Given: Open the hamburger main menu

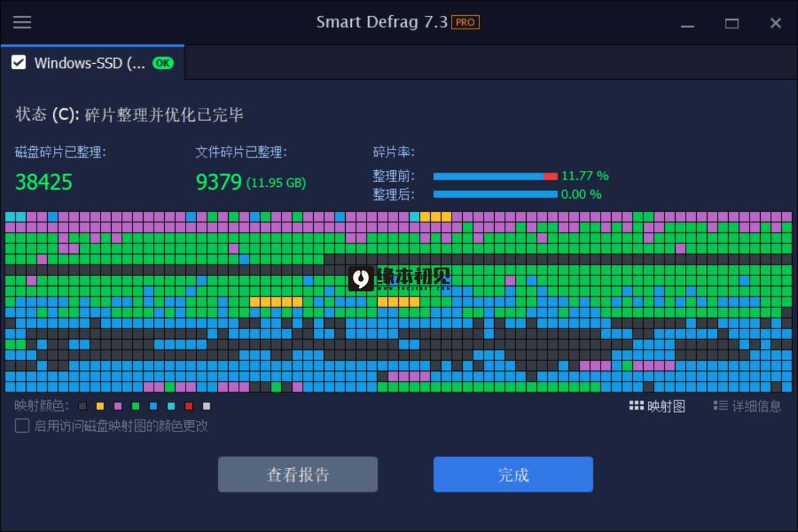Looking at the screenshot, I should point(22,22).
